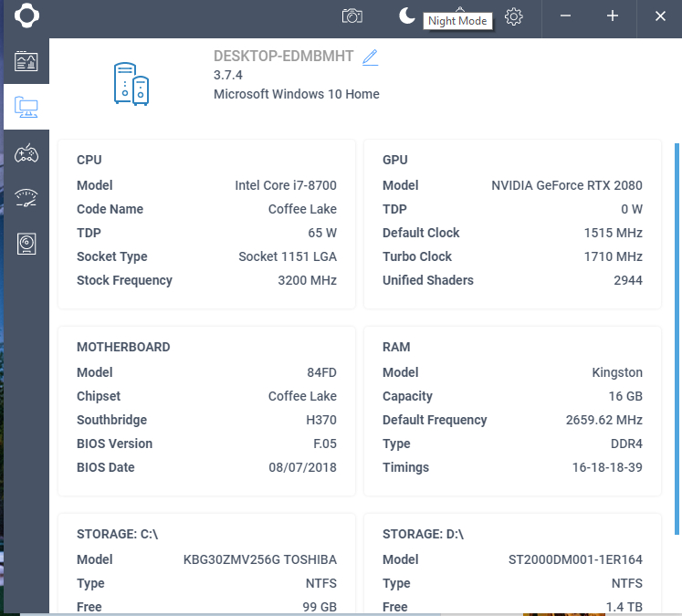The height and width of the screenshot is (616, 682).
Task: Click the motherboard model 84FD
Action: tap(322, 372)
